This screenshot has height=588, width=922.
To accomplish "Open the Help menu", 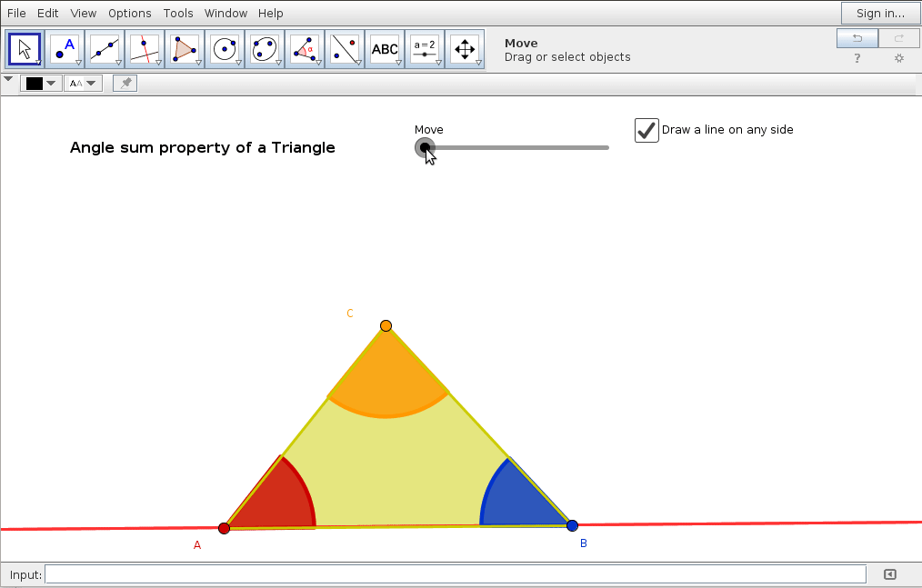I will pos(270,13).
